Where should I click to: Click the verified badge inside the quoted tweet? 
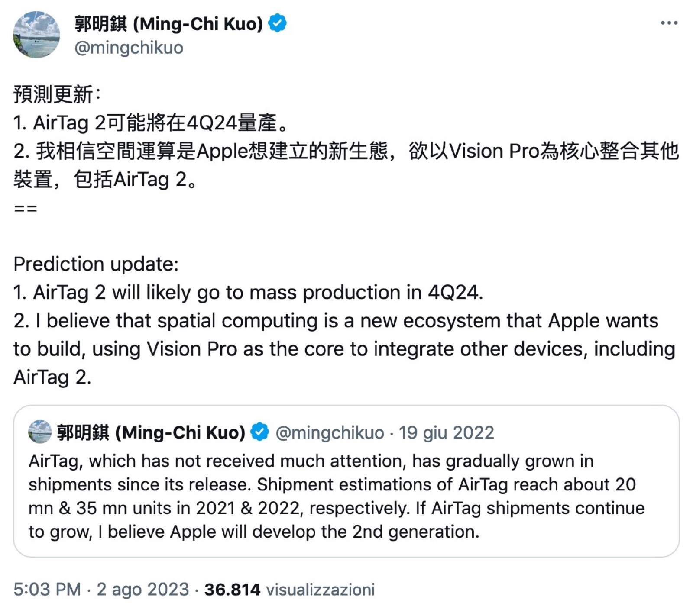[x=259, y=432]
